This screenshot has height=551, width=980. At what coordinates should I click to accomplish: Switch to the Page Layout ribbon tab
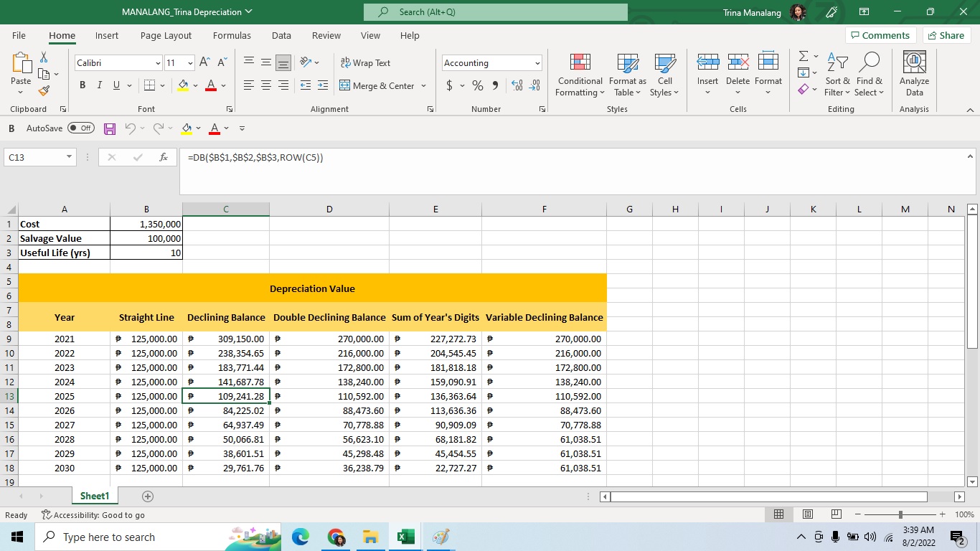[166, 35]
